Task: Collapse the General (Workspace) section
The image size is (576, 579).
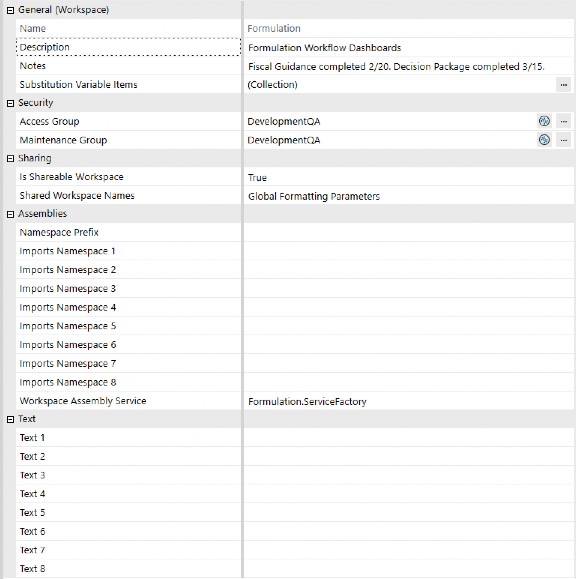Action: pyautogui.click(x=10, y=10)
